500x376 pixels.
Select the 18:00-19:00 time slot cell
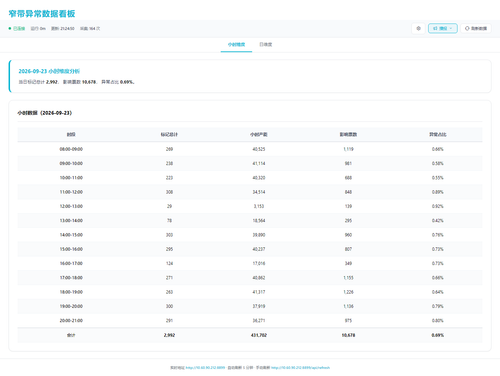click(x=71, y=292)
